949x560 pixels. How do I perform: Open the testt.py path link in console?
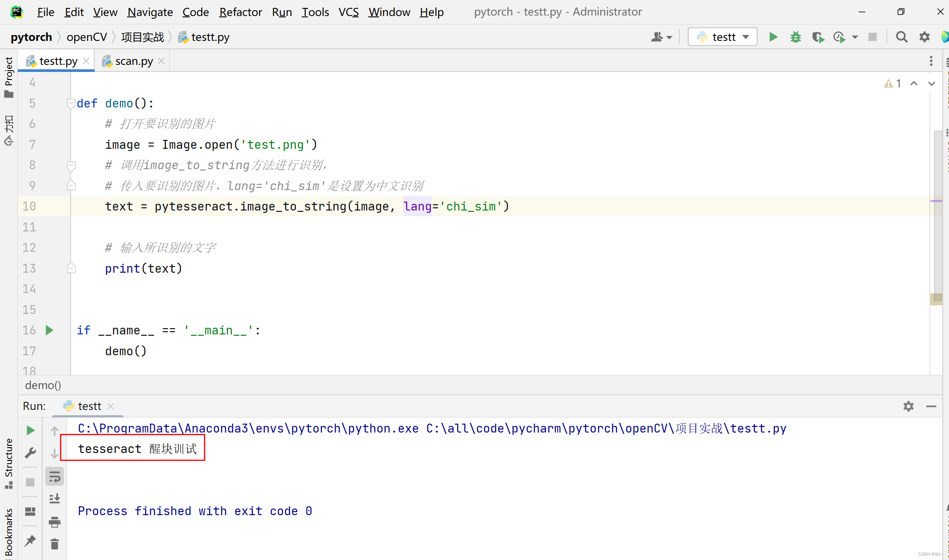click(x=606, y=429)
